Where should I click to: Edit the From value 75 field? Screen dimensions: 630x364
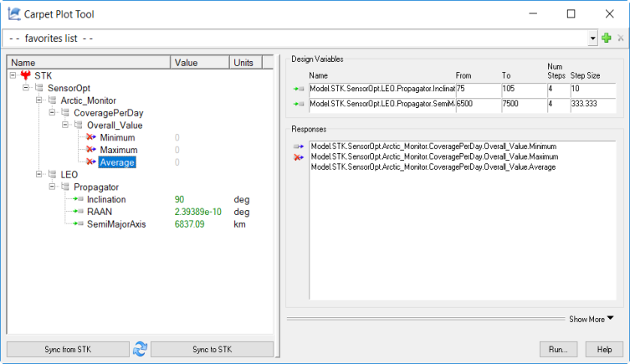(x=475, y=89)
